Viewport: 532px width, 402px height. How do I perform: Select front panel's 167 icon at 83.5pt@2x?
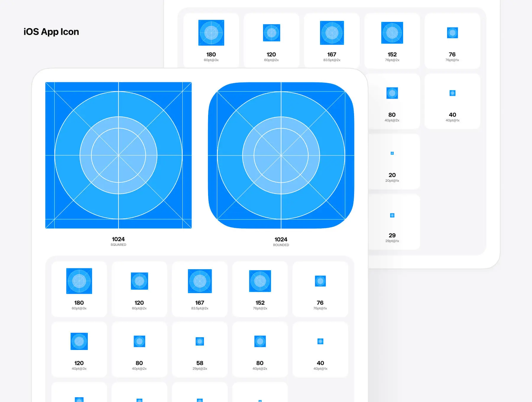click(x=199, y=281)
